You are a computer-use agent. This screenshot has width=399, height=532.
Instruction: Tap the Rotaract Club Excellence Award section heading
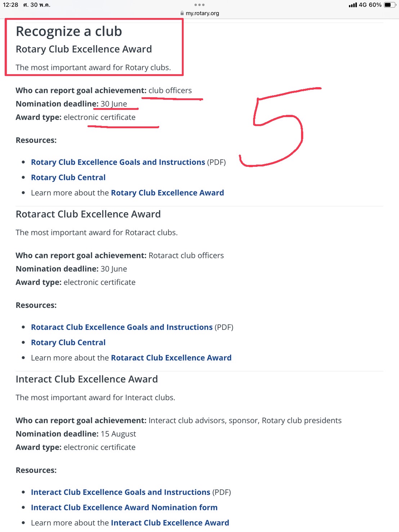[x=88, y=214]
